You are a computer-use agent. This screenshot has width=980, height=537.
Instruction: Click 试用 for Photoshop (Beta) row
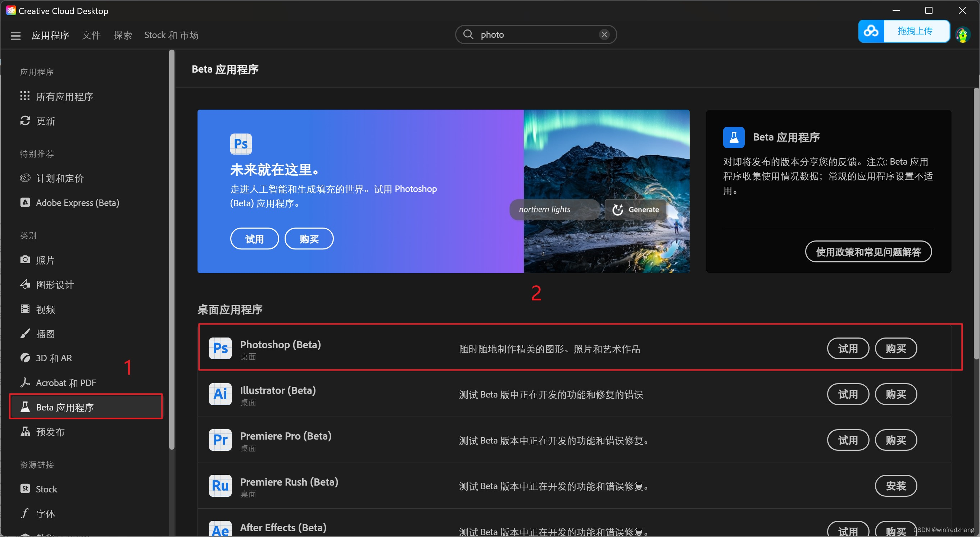click(x=848, y=349)
